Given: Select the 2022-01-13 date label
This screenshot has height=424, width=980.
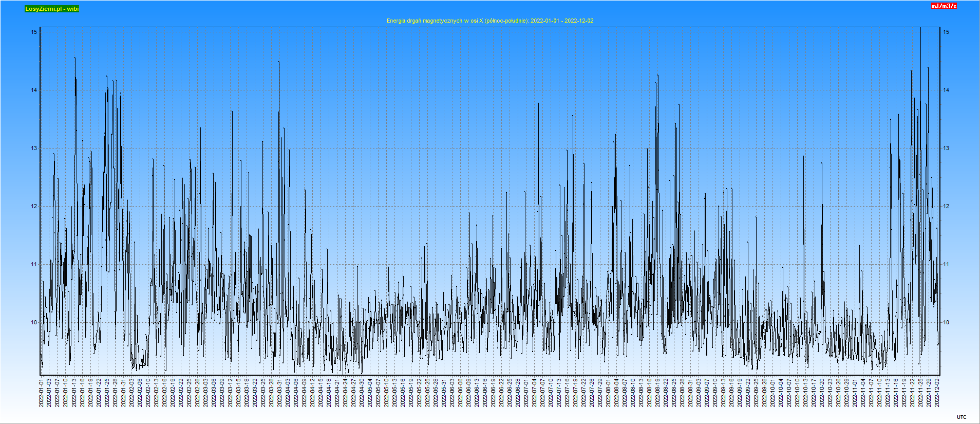Looking at the screenshot, I should click(74, 393).
